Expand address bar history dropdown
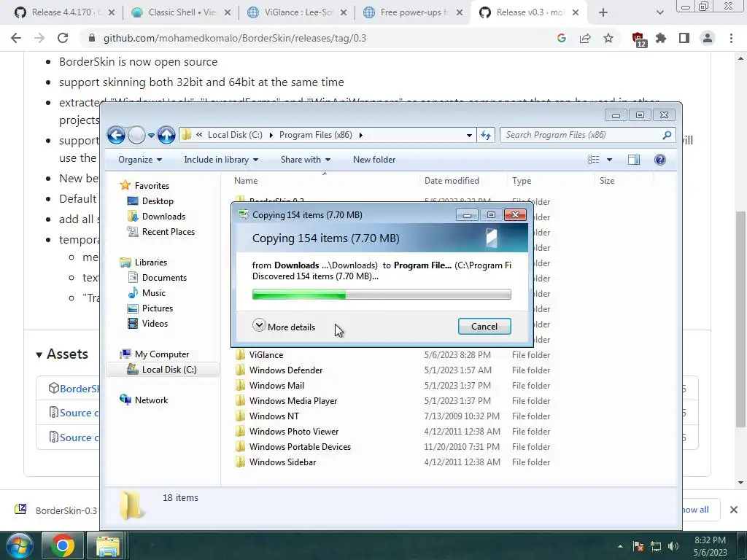The width and height of the screenshot is (747, 560). click(469, 135)
